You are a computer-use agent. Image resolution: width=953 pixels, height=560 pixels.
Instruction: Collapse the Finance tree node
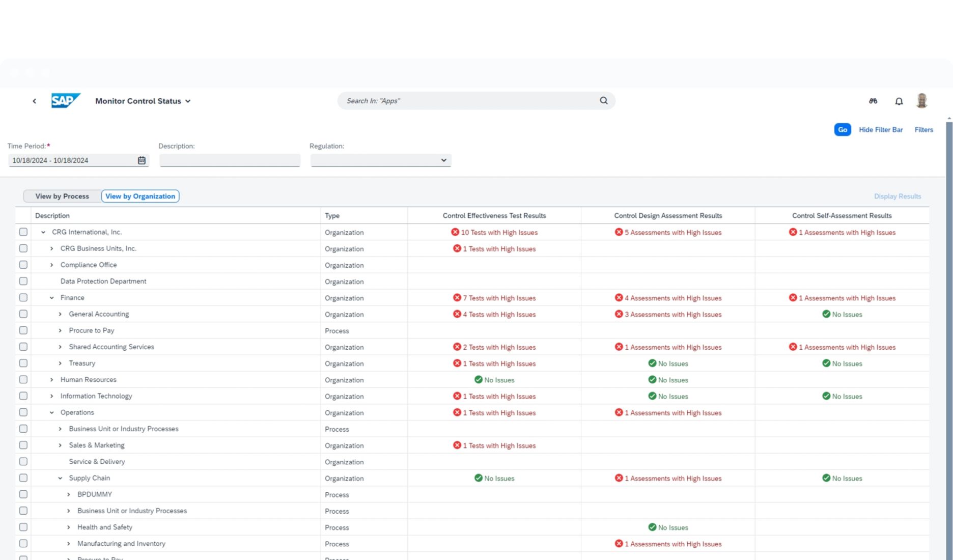(x=51, y=298)
